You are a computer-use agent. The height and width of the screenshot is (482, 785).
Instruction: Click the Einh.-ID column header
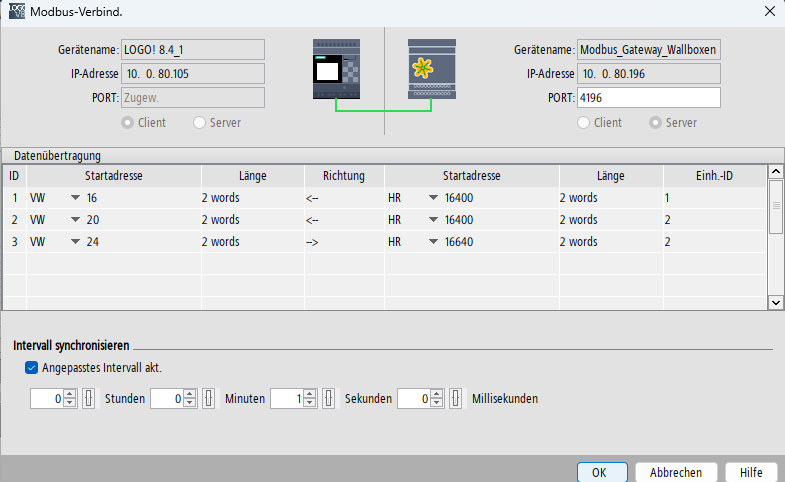coord(714,176)
